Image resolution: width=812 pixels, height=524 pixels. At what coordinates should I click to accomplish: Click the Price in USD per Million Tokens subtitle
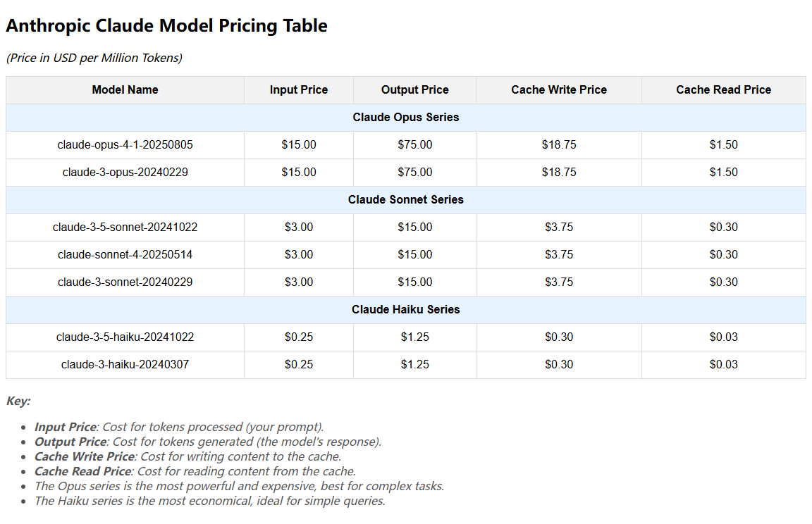94,58
